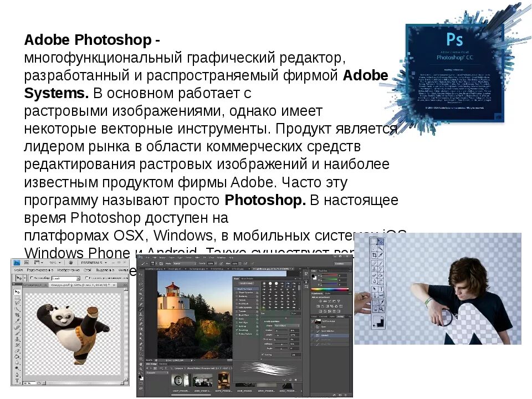Open Opacity dropdown arrow in lighthouse options bar
This screenshot has height=399, width=532.
(216, 263)
